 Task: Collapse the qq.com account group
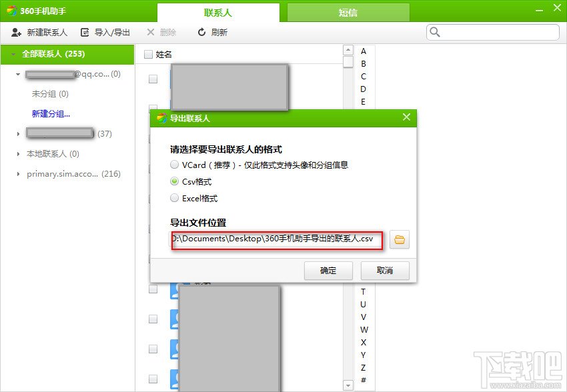17,74
